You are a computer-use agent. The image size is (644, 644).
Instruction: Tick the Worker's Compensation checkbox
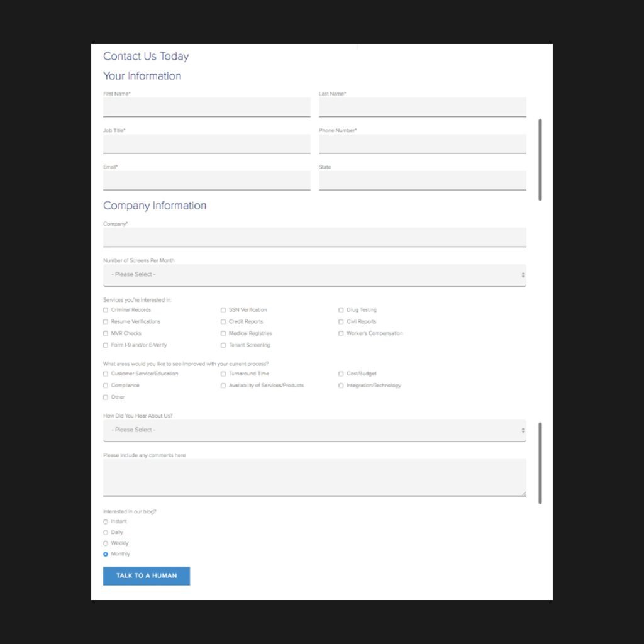[341, 333]
